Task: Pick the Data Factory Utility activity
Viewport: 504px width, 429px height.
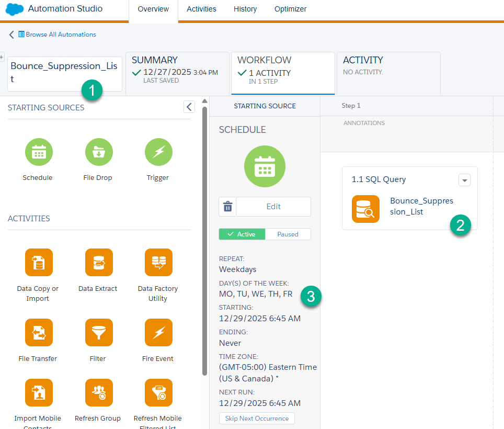Action: (x=158, y=262)
